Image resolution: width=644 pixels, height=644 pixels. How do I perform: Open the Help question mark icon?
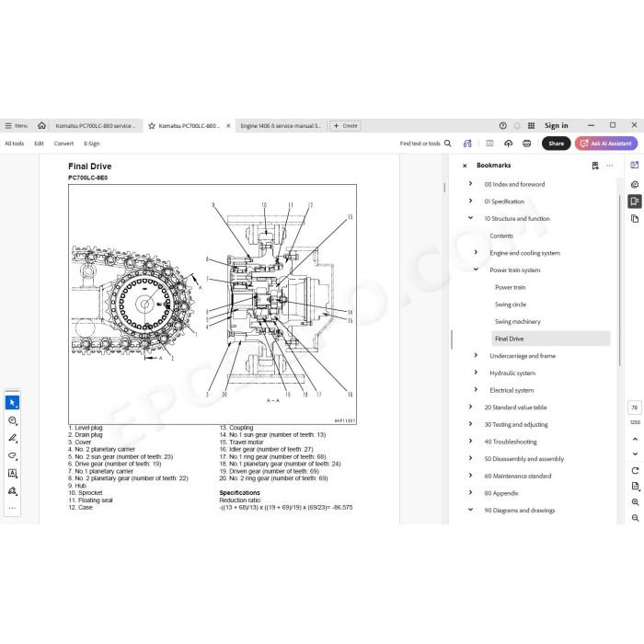coord(502,126)
